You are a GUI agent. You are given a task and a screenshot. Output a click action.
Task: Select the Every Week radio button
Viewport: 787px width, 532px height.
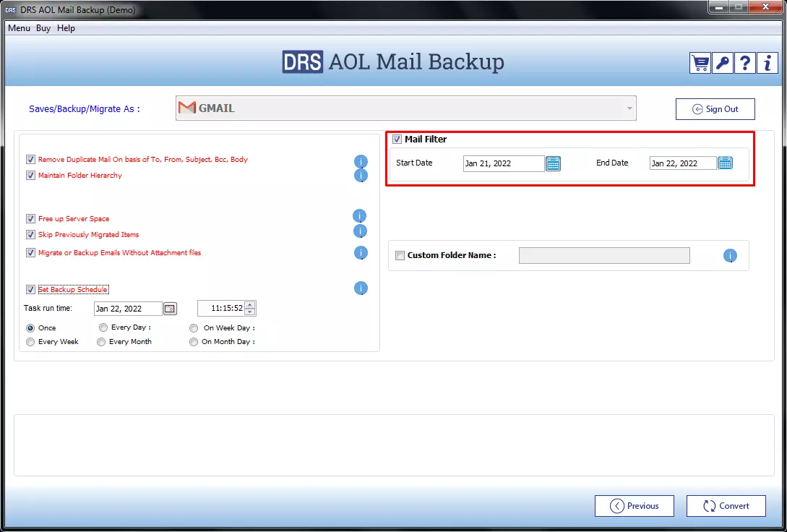[30, 342]
